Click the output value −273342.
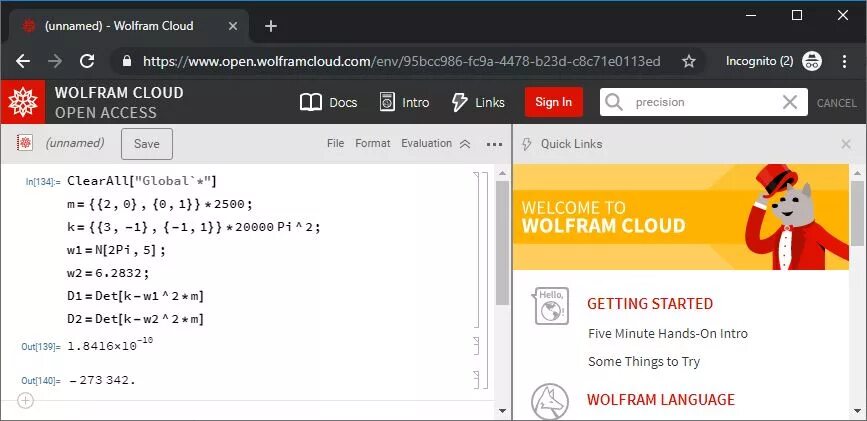Image resolution: width=867 pixels, height=421 pixels. [102, 381]
